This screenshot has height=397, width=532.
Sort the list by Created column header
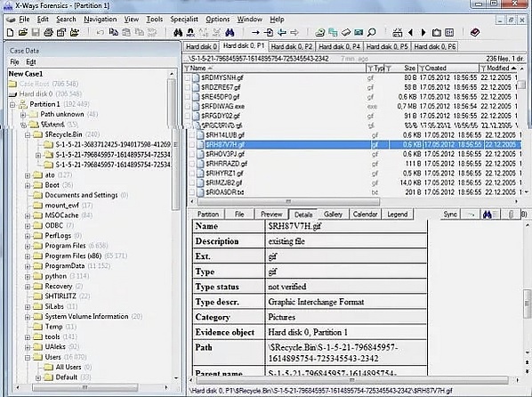[448, 69]
